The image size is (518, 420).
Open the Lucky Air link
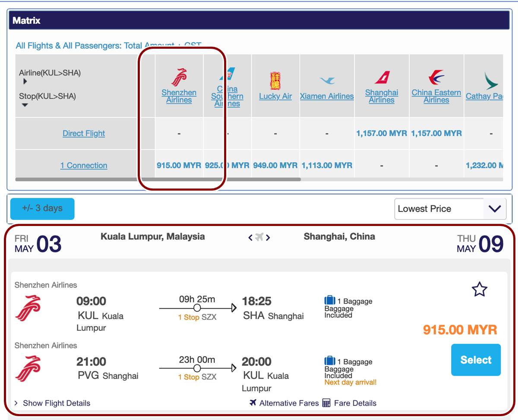pyautogui.click(x=275, y=96)
